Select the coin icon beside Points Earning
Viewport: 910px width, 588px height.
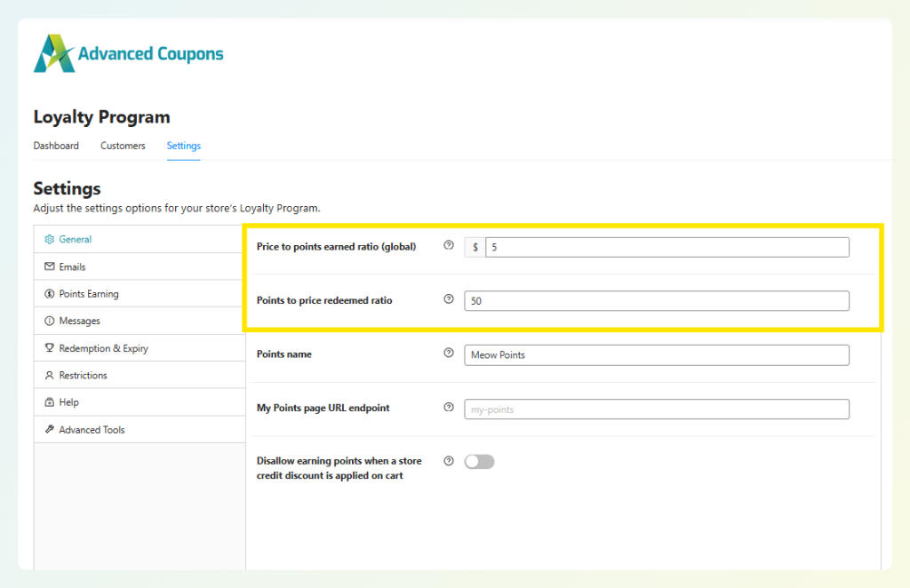[x=49, y=293]
